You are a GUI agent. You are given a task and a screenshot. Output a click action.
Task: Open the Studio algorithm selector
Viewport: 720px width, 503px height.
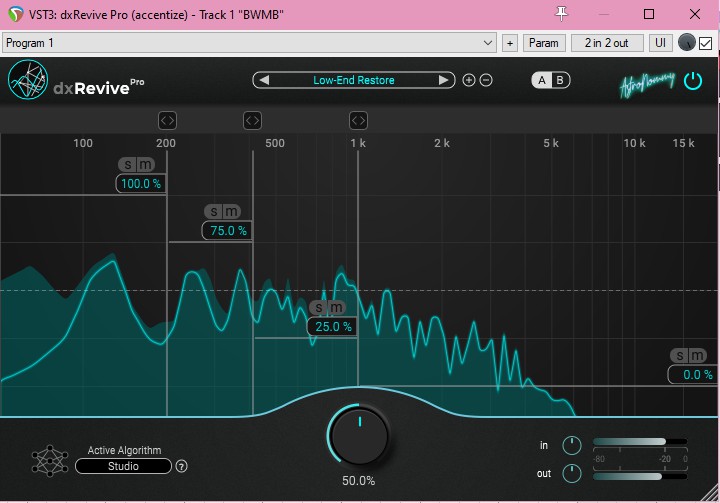click(123, 466)
